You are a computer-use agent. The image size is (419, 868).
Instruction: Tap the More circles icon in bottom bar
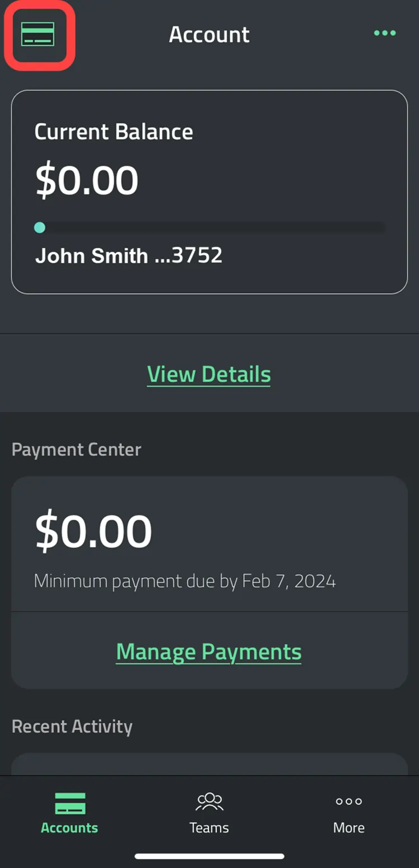(x=349, y=801)
